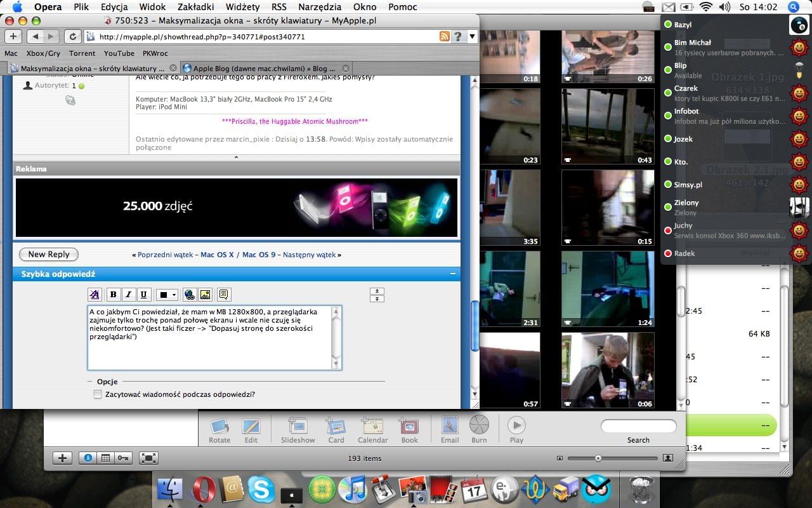The height and width of the screenshot is (508, 812).
Task: Launch iTunes from the Dock
Action: point(353,490)
